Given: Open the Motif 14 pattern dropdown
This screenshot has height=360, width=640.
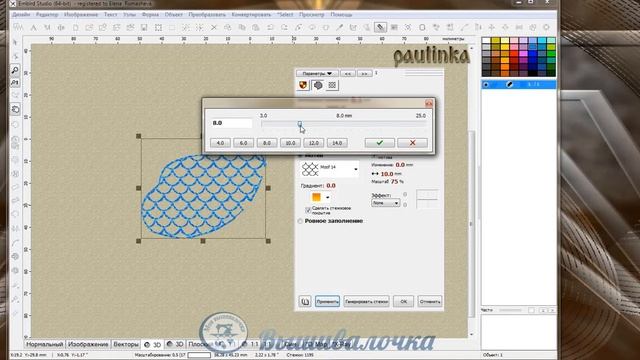Looking at the screenshot, I should pos(330,169).
